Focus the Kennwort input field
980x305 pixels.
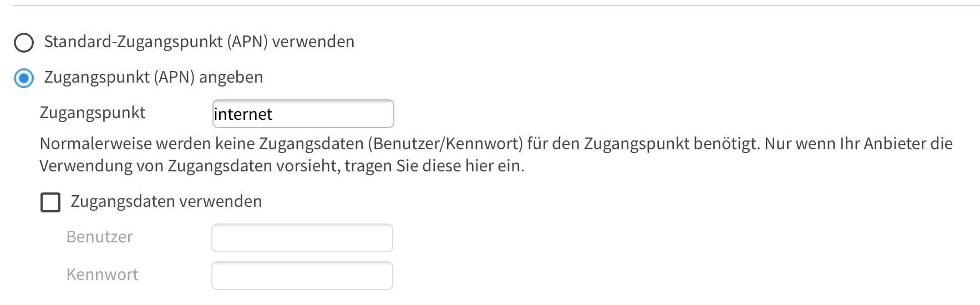click(302, 276)
